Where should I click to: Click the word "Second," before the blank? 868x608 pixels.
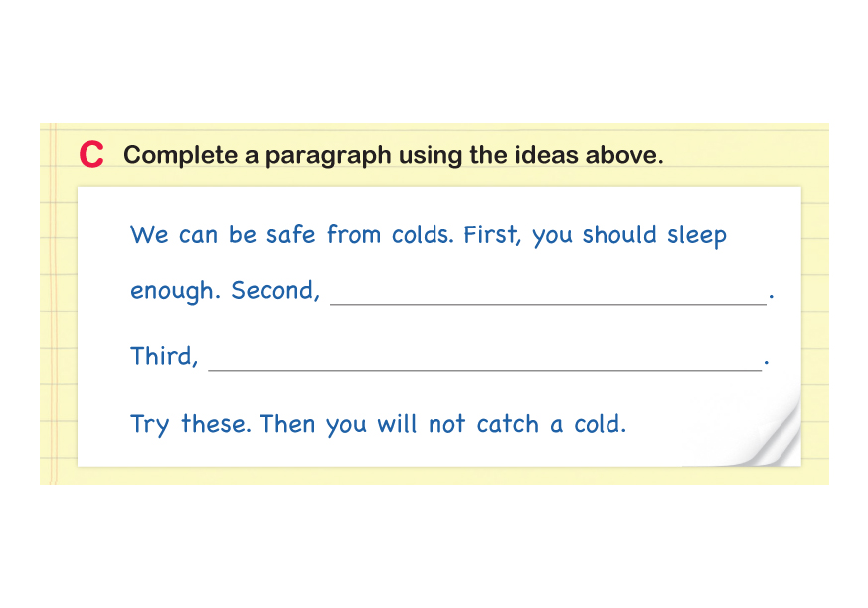click(x=275, y=292)
